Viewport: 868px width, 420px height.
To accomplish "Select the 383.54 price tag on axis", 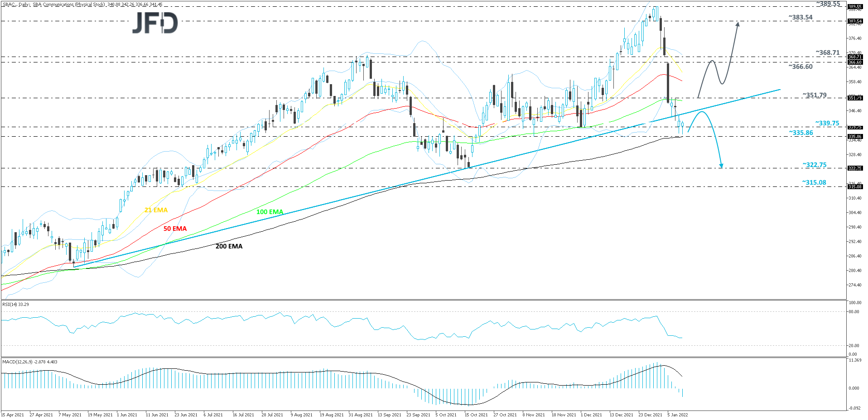I will pos(854,21).
